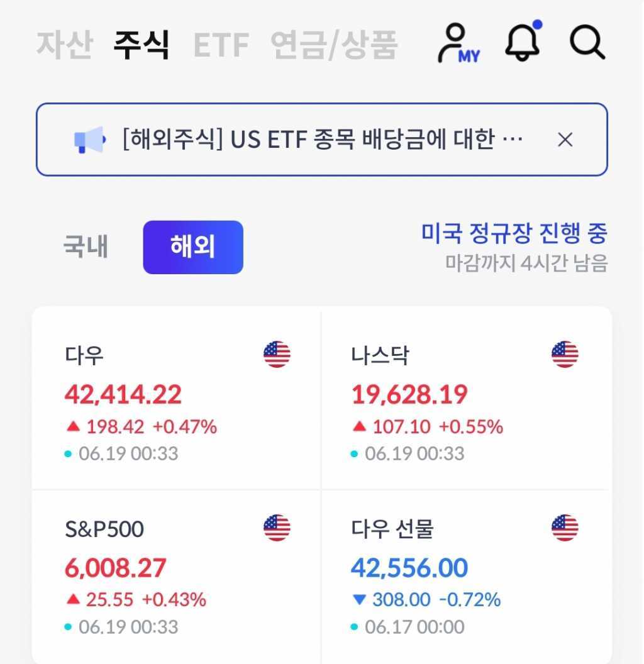Viewport: 644px width, 664px height.
Task: Click the US flag on S&P500 card
Action: pos(277,528)
